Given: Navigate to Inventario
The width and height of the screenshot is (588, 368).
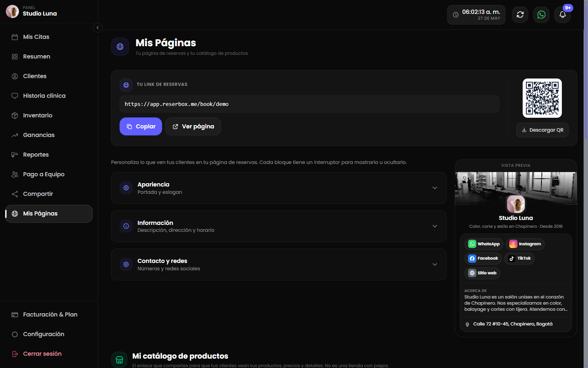Looking at the screenshot, I should 49,115.
